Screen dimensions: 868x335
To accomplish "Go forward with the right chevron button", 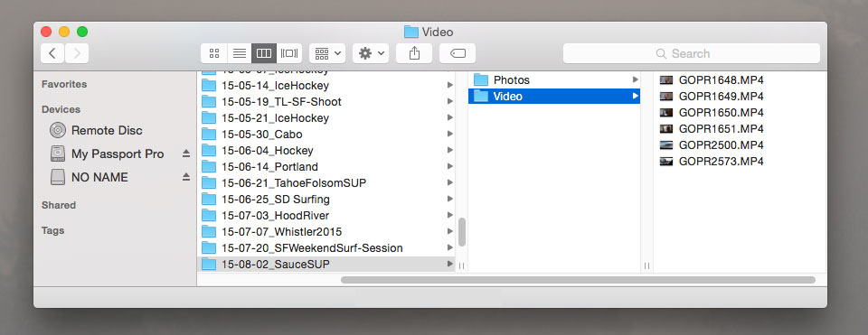I will 77,53.
